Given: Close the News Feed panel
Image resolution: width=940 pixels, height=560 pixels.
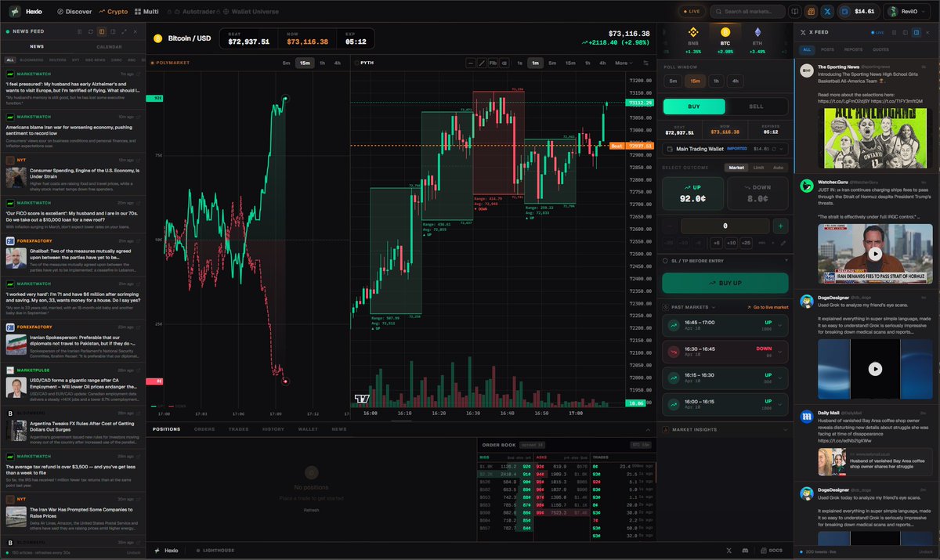Looking at the screenshot, I should [x=136, y=31].
